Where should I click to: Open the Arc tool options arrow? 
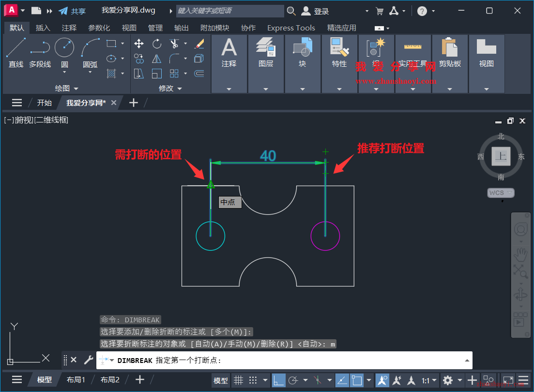[x=90, y=72]
